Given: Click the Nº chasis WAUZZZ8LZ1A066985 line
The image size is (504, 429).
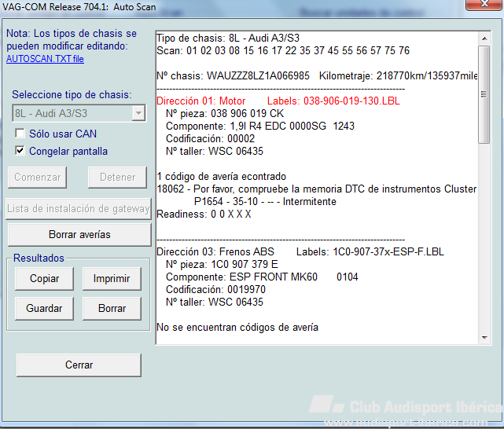Looking at the screenshot, I should tap(236, 76).
